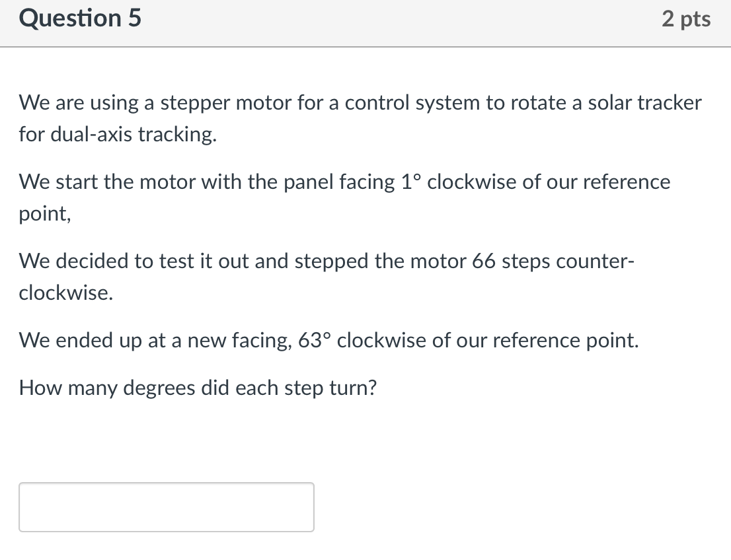
Task: Click the word 'clockwise.' beginning a line
Action: pos(65,293)
